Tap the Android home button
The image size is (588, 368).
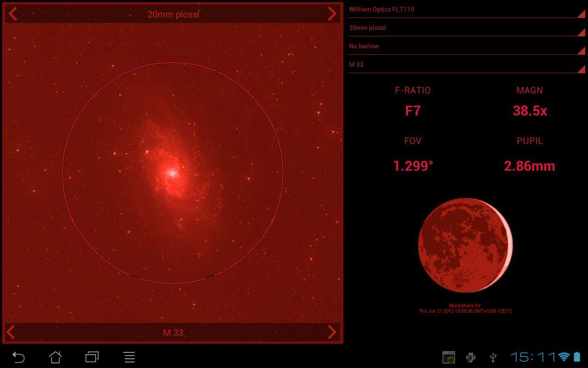(x=56, y=357)
